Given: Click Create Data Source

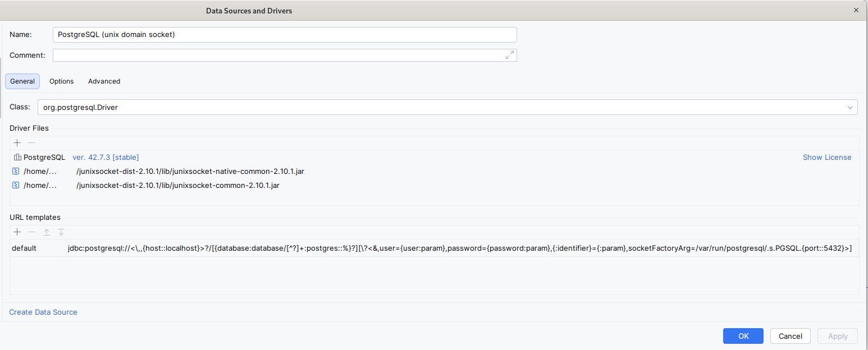Looking at the screenshot, I should (x=43, y=312).
